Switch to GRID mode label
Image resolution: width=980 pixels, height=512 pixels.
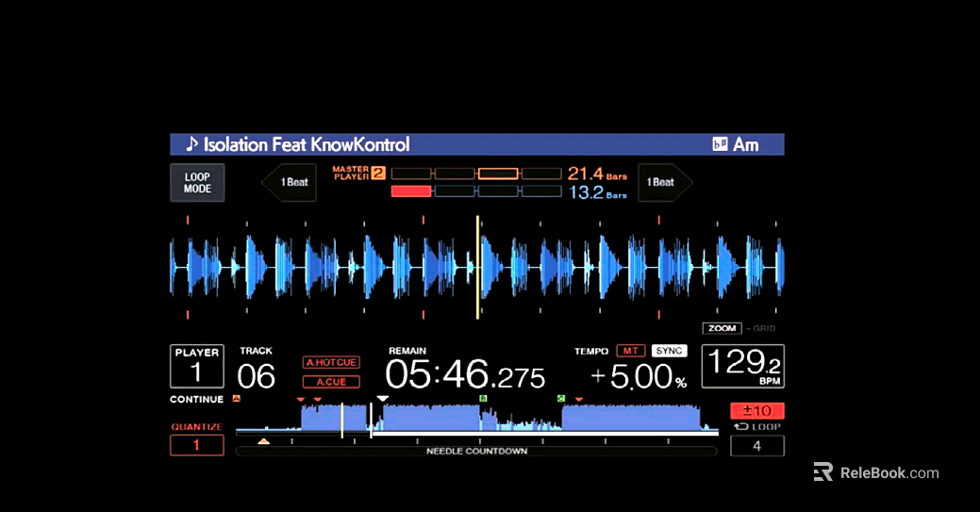(x=764, y=328)
